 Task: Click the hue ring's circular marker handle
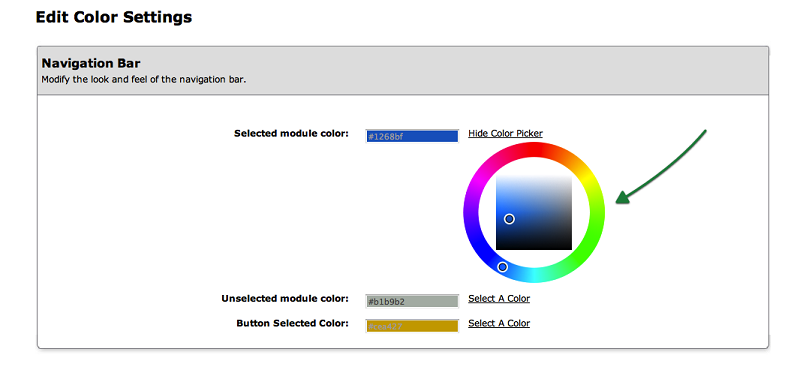[503, 267]
